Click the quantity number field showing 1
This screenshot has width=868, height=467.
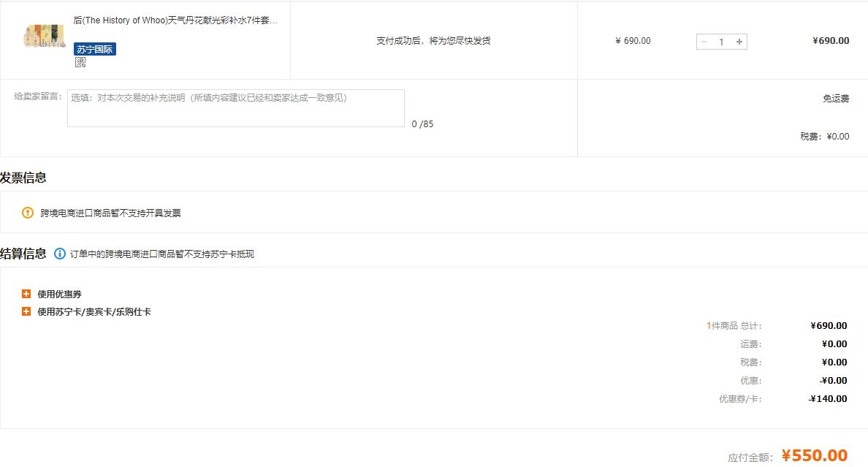pos(721,42)
